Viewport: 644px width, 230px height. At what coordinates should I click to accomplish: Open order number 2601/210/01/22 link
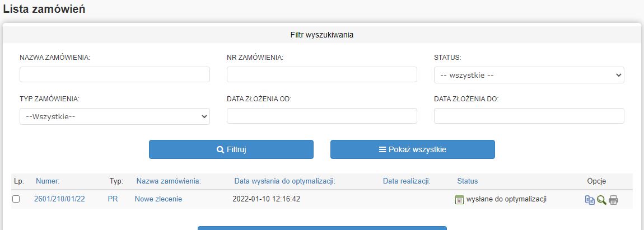[x=59, y=199]
